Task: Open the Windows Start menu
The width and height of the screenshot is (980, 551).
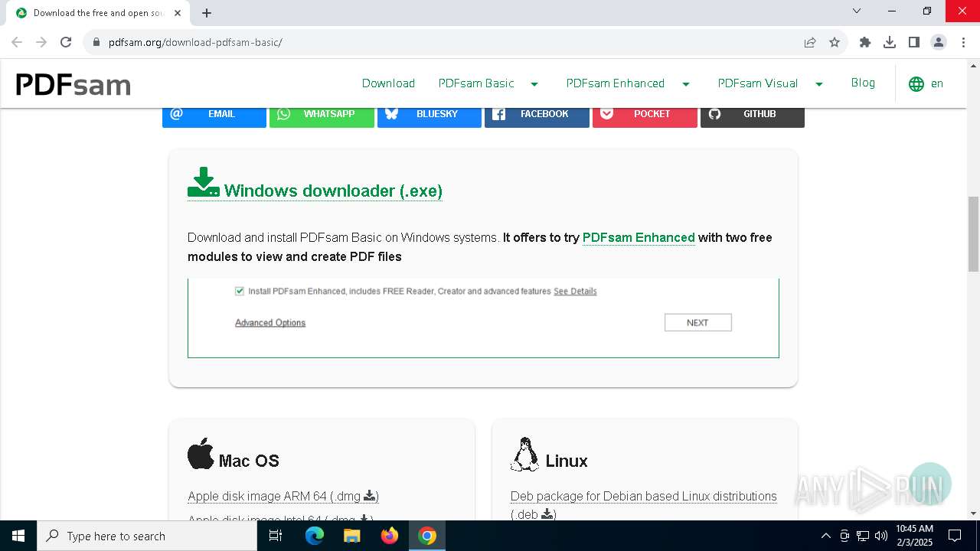Action: (x=18, y=536)
